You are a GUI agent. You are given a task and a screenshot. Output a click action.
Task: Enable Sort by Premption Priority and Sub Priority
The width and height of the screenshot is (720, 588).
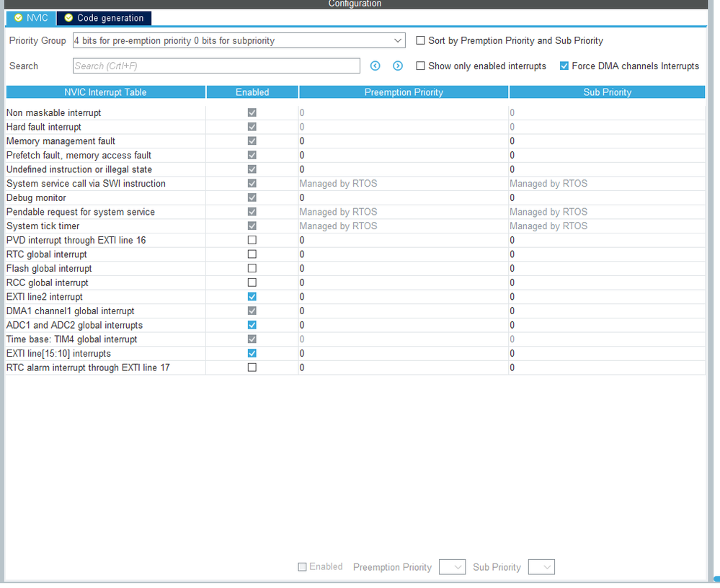tap(420, 40)
